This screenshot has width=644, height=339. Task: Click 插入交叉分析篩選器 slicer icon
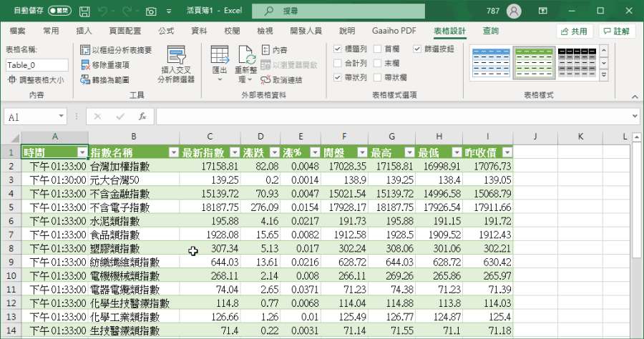[176, 54]
